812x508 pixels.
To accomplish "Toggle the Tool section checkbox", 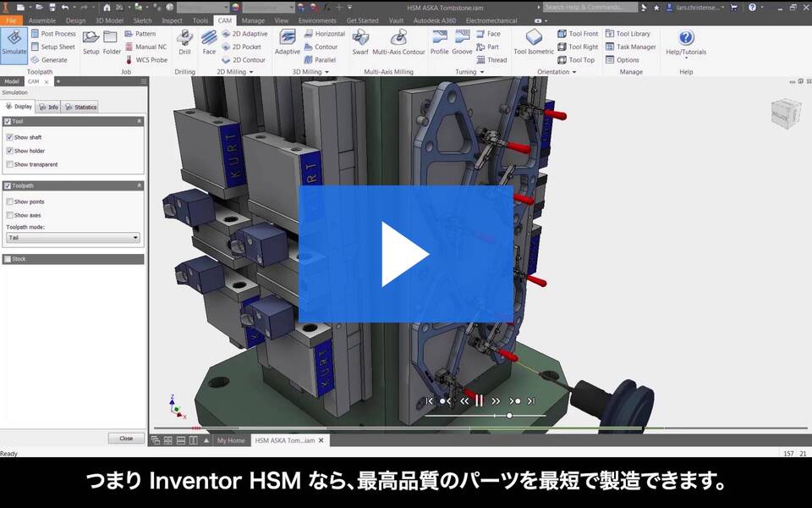I will pos(8,121).
